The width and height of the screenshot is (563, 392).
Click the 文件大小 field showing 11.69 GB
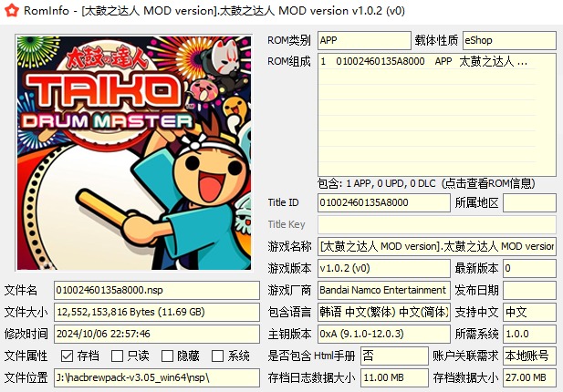click(x=157, y=312)
